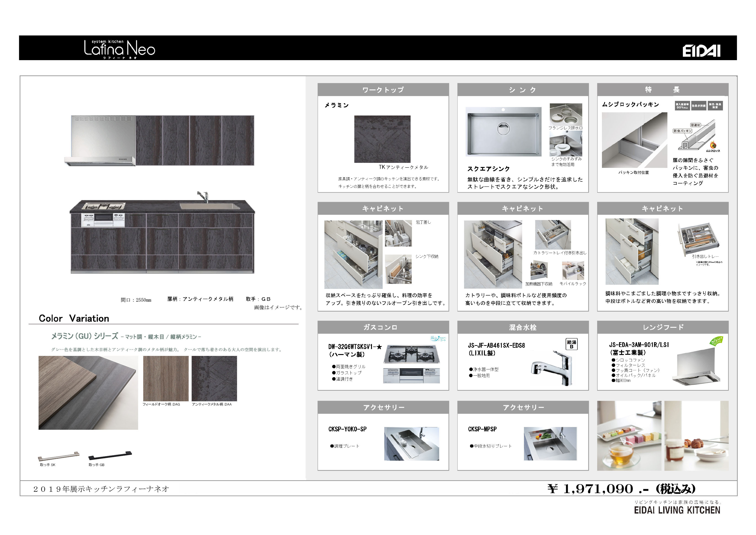Viewport: 756px width, 535px height.
Task: Click the 特長 section header
Action: pos(663,90)
